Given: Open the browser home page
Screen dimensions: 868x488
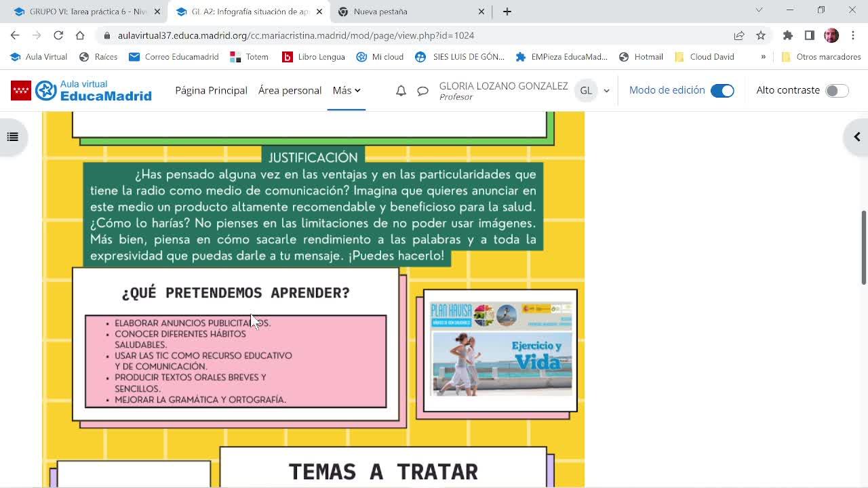Looking at the screenshot, I should tap(80, 35).
